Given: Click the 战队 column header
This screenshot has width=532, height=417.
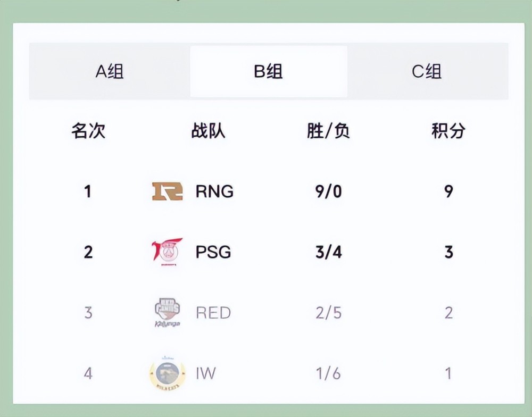Looking at the screenshot, I should pyautogui.click(x=208, y=131).
